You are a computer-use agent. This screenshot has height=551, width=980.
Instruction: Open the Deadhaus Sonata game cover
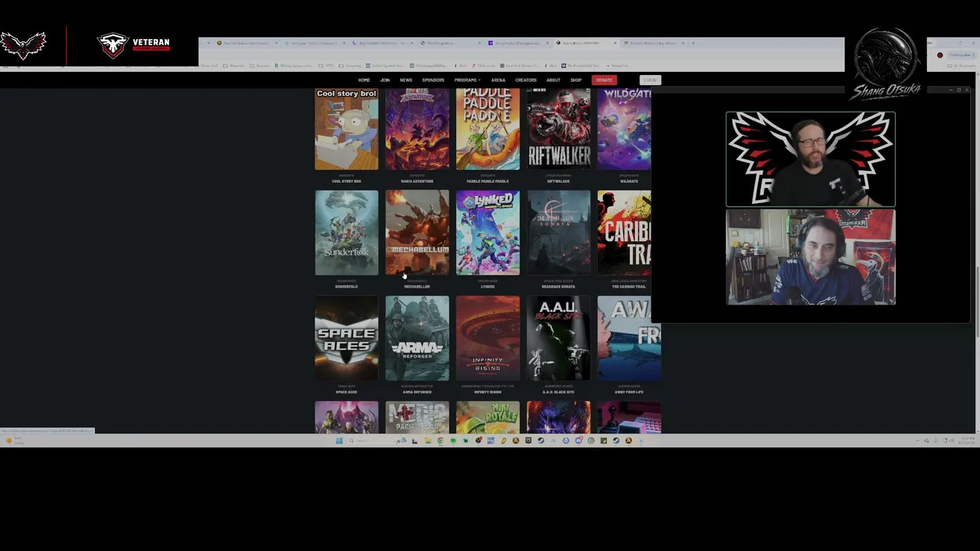[x=559, y=233]
